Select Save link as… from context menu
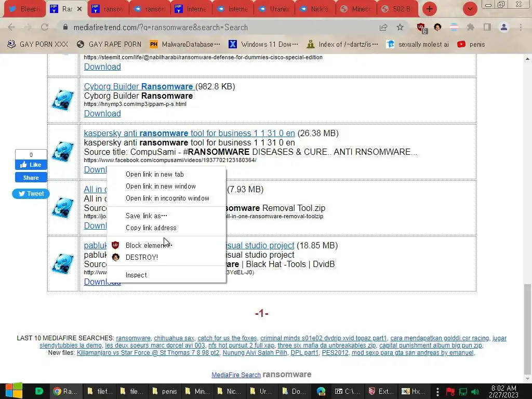Viewport: 532px width, 399px height. click(166, 216)
